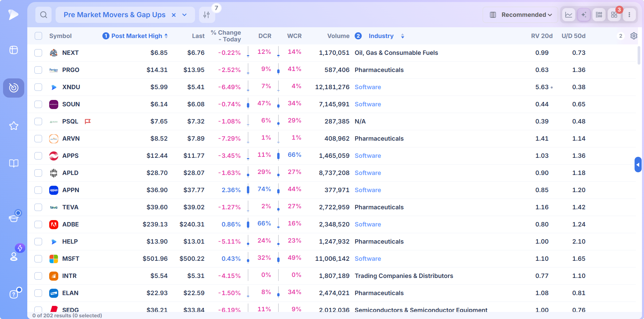Open the screener radar sidebar icon
Screen dimensions: 644x319
[x=14, y=88]
